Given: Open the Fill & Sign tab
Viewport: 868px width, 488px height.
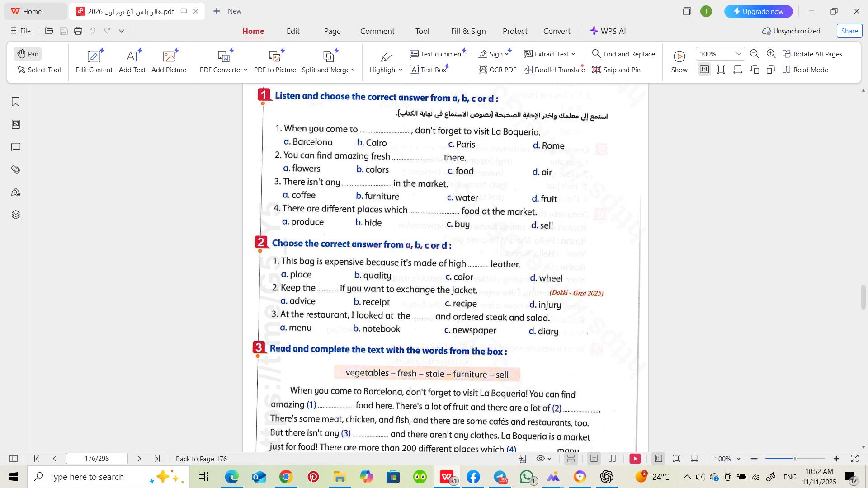Looking at the screenshot, I should pos(468,31).
